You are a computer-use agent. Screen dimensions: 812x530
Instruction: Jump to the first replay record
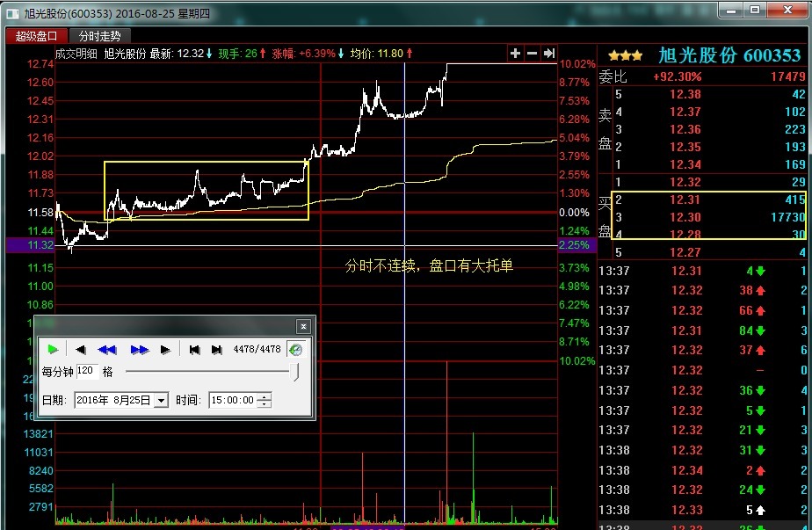coord(195,350)
